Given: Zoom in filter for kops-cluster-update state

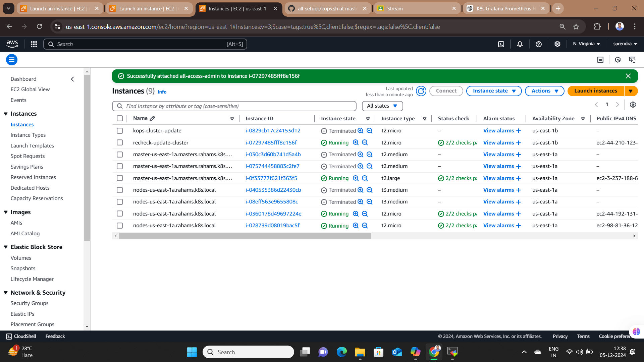Looking at the screenshot, I should [361, 131].
